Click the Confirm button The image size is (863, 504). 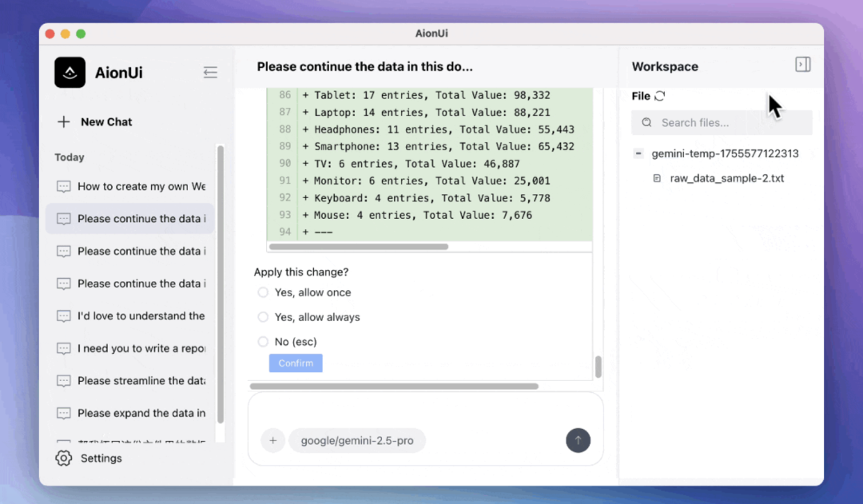[x=296, y=363]
